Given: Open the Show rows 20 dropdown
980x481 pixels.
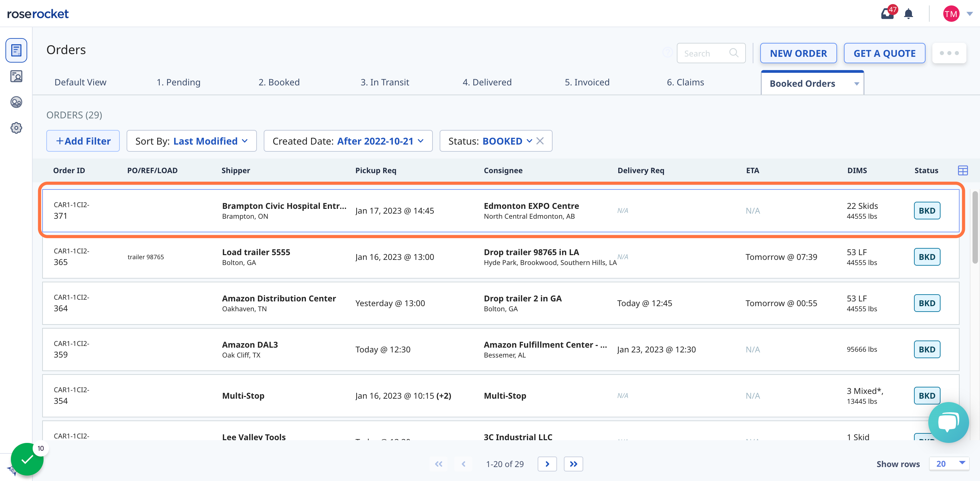Looking at the screenshot, I should (x=949, y=464).
